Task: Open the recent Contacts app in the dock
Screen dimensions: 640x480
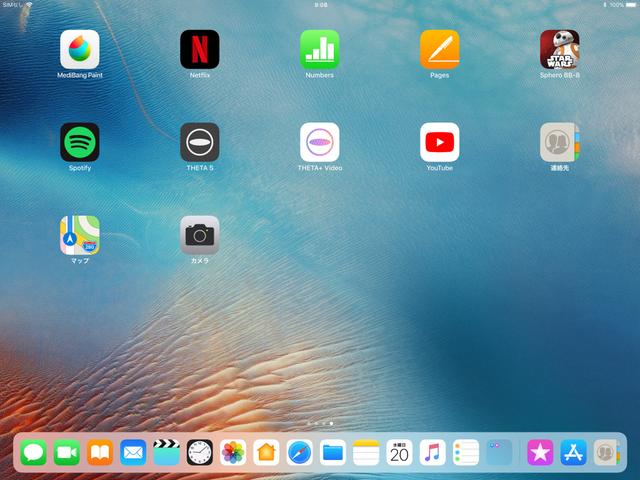Action: click(607, 452)
